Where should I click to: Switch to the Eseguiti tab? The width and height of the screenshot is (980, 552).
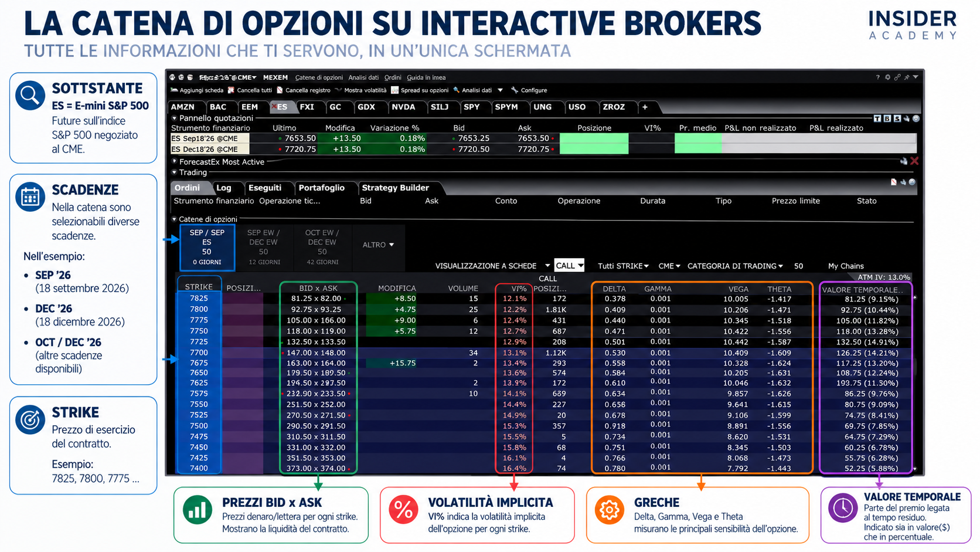click(x=265, y=188)
